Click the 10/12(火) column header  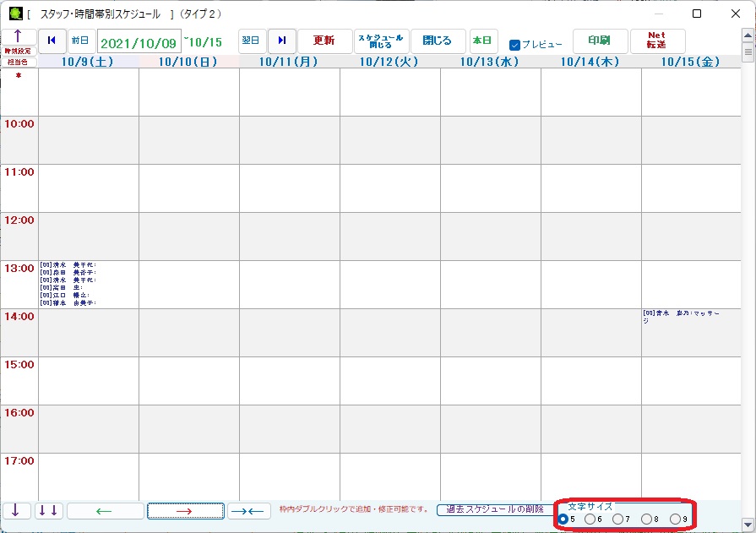[x=389, y=62]
